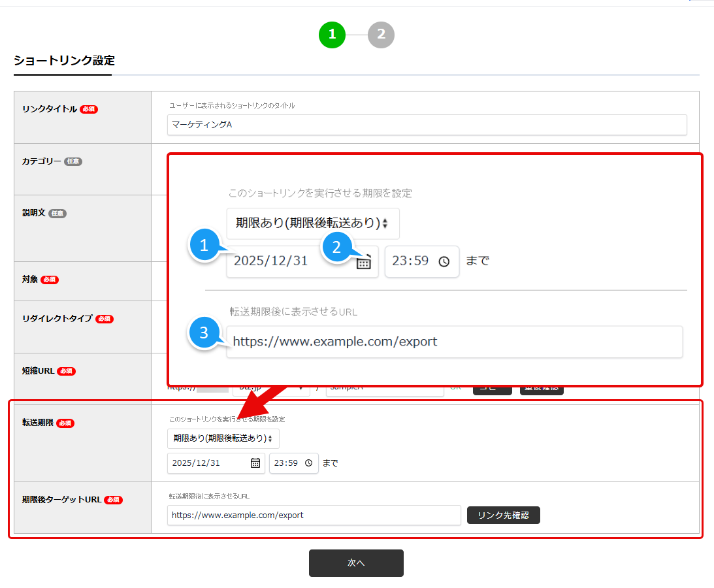Click the enlarged 2025/12/31 date field

(287, 261)
